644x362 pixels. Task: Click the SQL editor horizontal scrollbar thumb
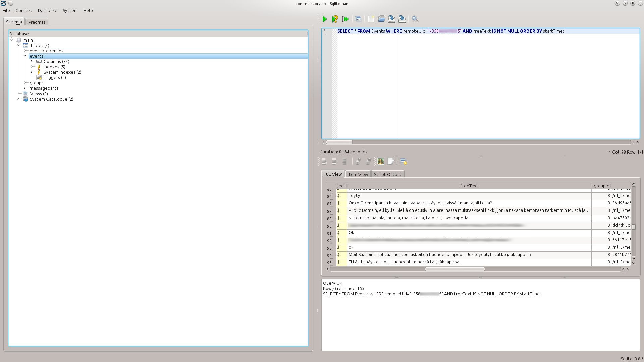pyautogui.click(x=339, y=142)
